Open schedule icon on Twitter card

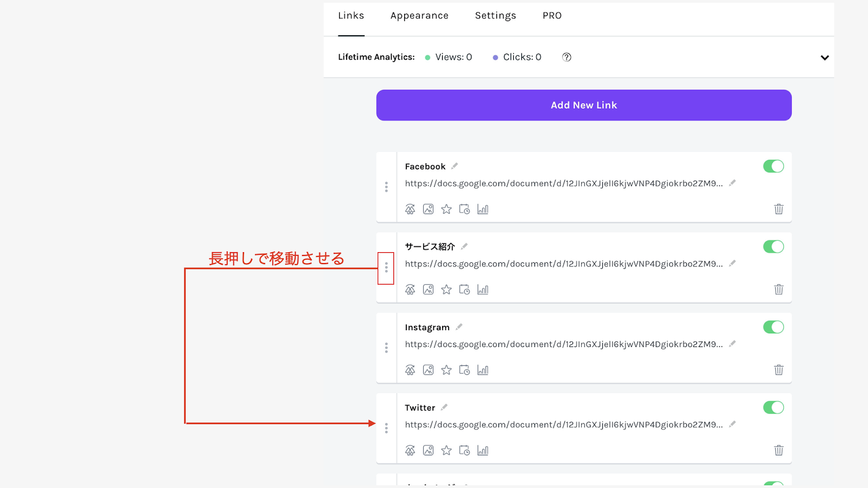tap(464, 450)
